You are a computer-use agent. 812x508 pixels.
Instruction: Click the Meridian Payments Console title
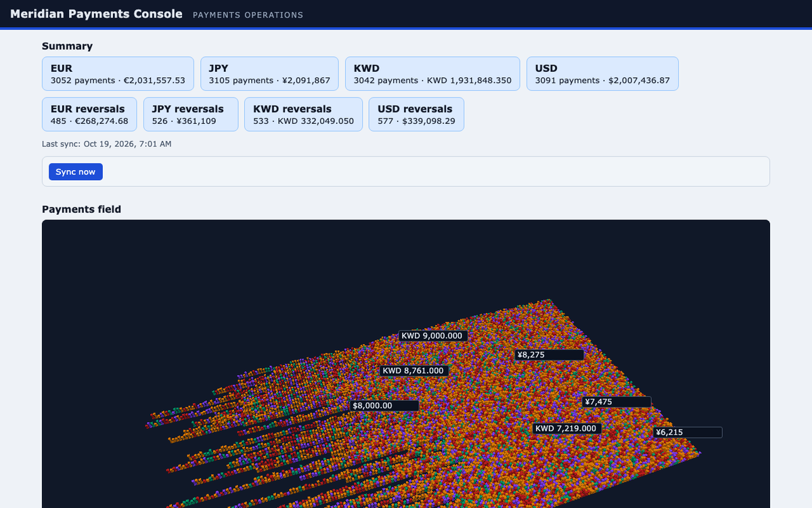pyautogui.click(x=96, y=14)
